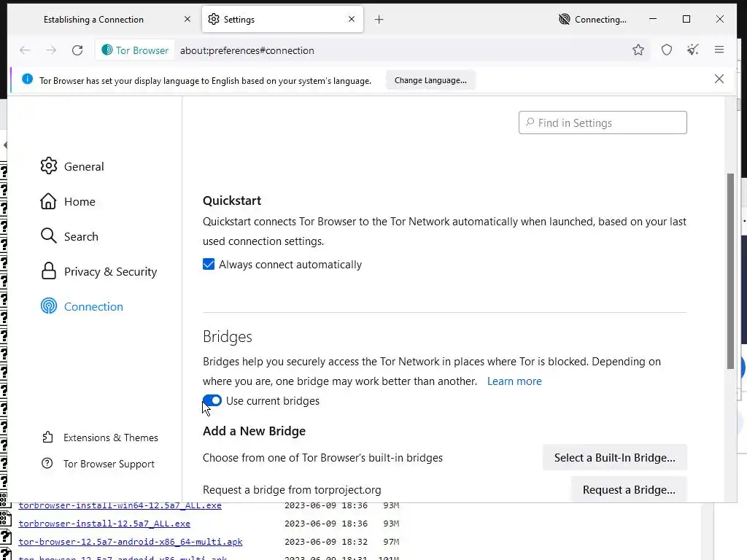Disable the Use current bridges toggle
Image resolution: width=747 pixels, height=560 pixels.
212,401
